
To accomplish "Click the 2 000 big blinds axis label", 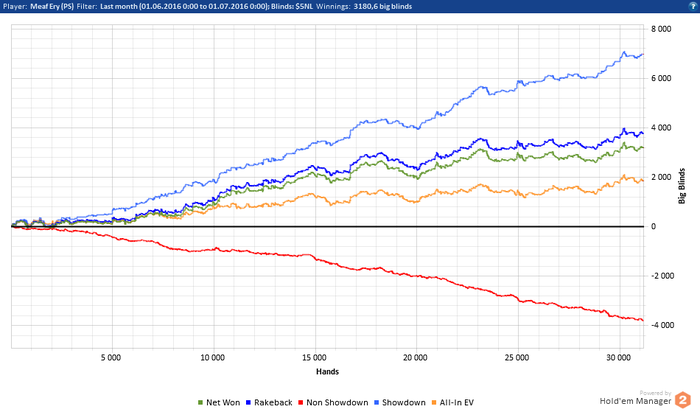I will [x=661, y=177].
